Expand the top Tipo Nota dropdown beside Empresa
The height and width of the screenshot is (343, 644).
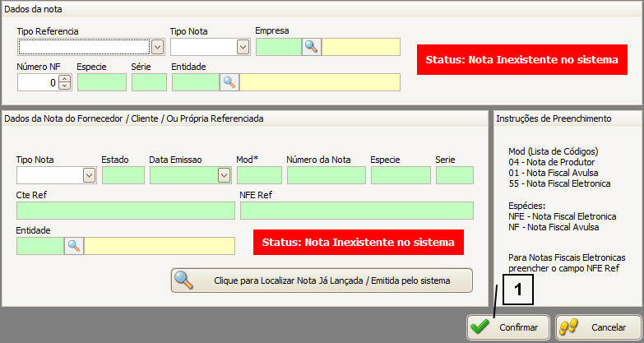tap(243, 47)
